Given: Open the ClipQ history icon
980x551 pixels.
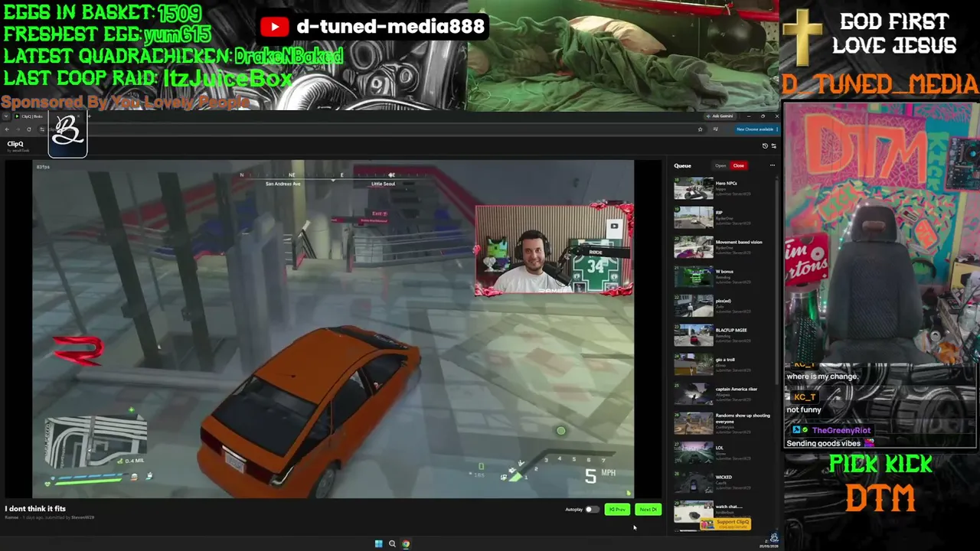Looking at the screenshot, I should coord(765,145).
